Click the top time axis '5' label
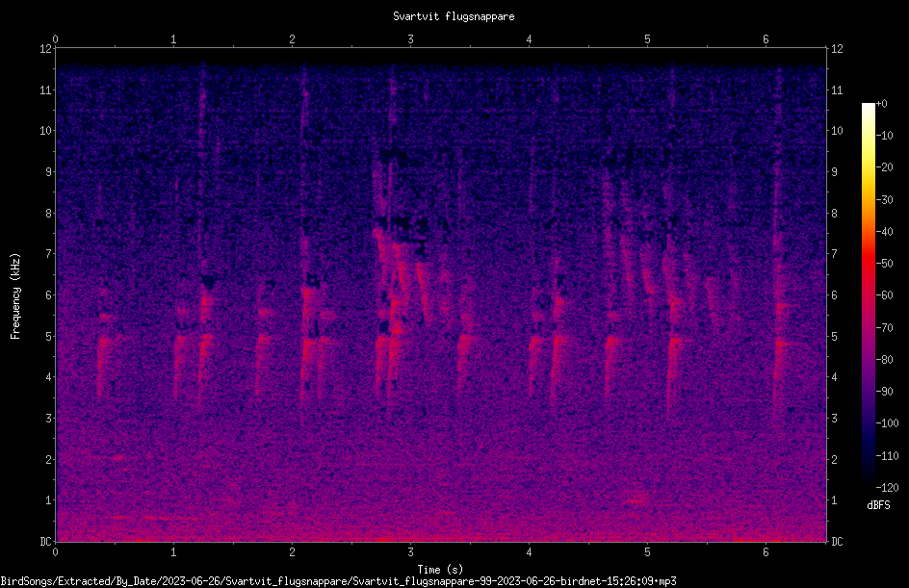Screen dimensions: 909x588 [647, 39]
